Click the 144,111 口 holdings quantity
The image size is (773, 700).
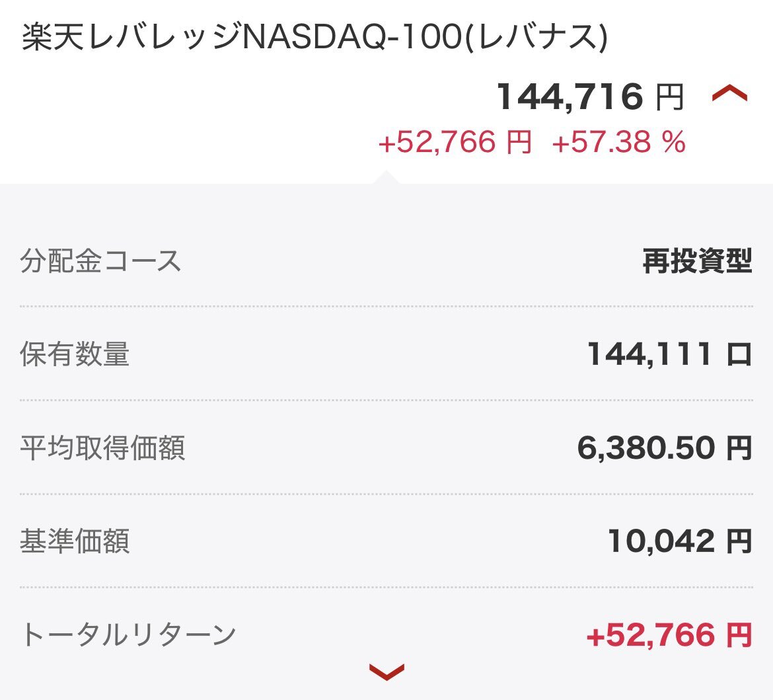[x=669, y=354]
